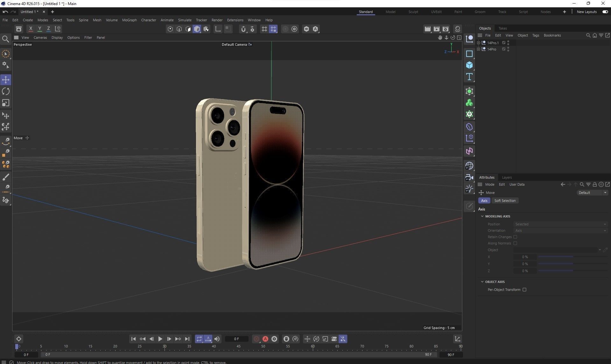Adjust the Y axis percentage slider
Screen dimensions: 611x364
pos(573,264)
